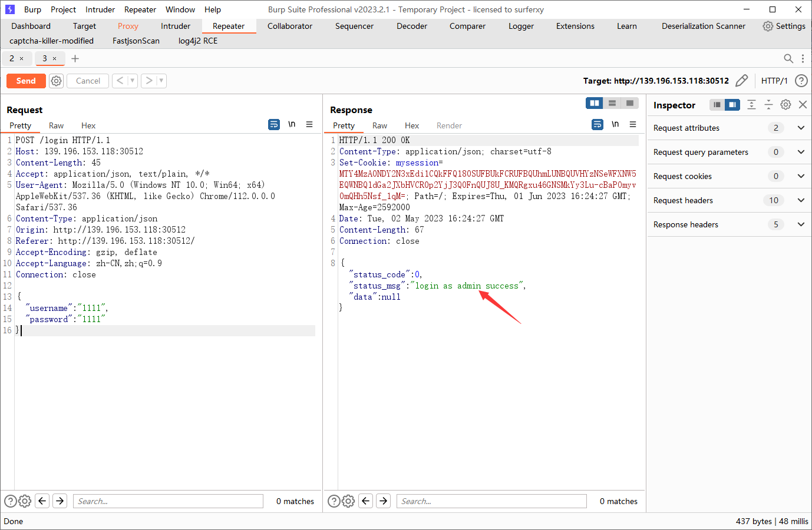Toggle line wrap in Request panel

(x=274, y=124)
